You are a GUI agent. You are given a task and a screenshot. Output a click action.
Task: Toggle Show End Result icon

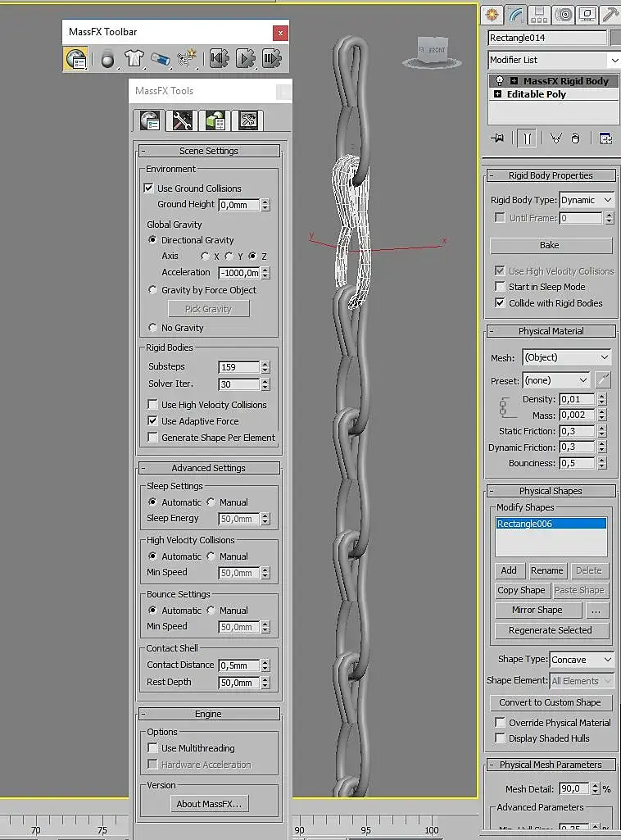pos(528,138)
